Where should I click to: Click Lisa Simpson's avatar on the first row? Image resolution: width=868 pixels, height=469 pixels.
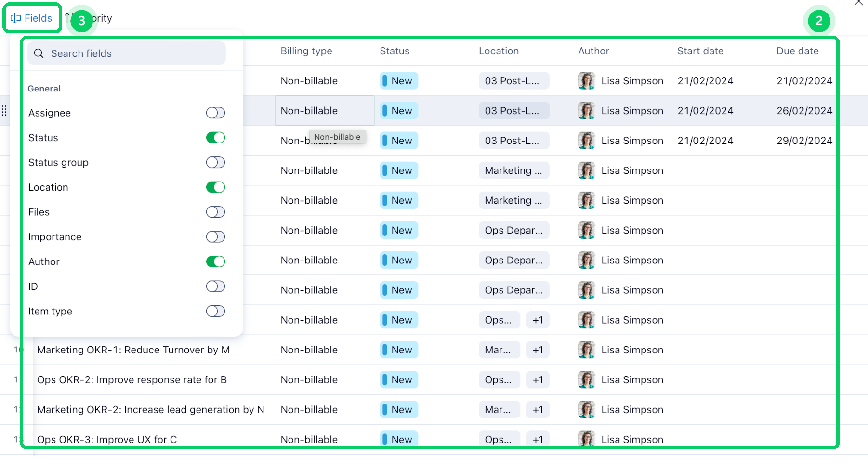[x=586, y=80]
